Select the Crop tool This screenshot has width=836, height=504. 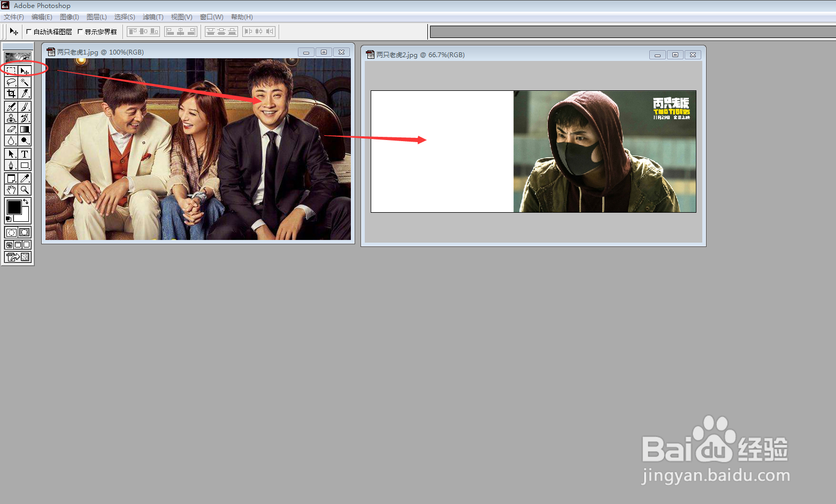[x=11, y=94]
